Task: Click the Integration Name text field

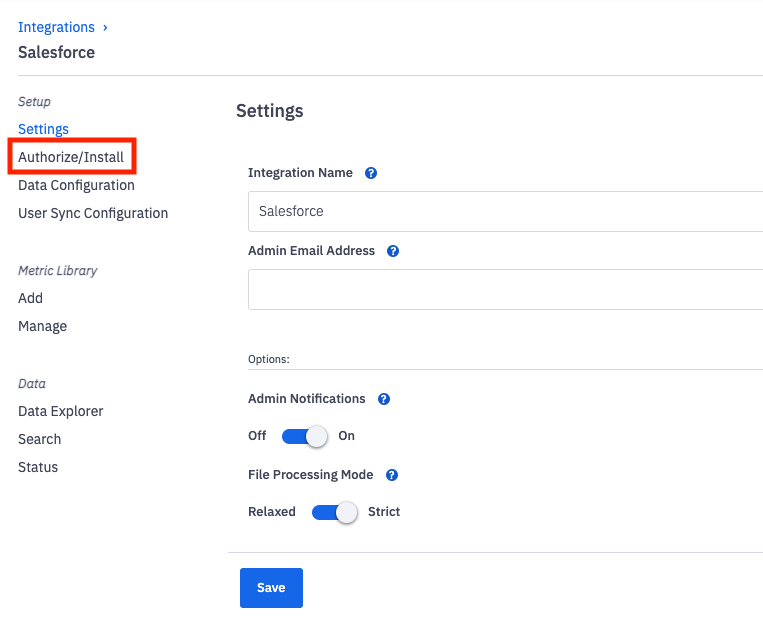Action: pos(505,211)
